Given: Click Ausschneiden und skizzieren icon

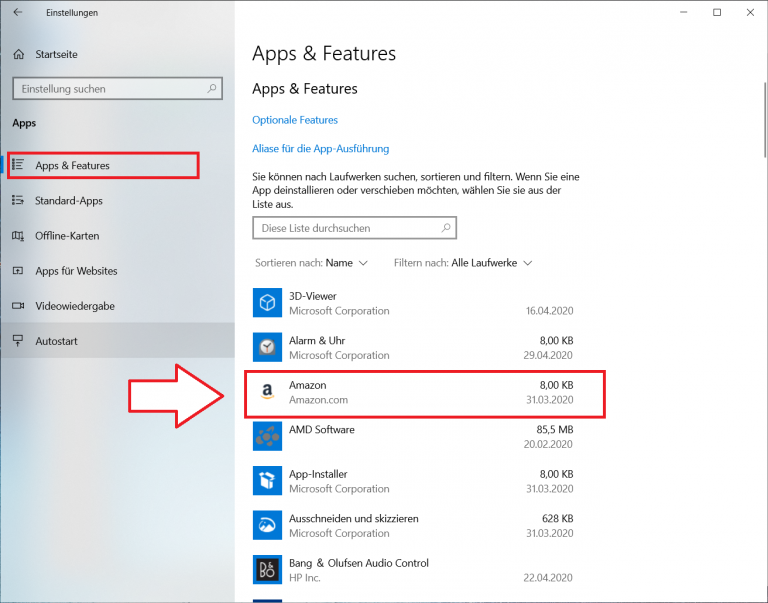Looking at the screenshot, I should [267, 525].
